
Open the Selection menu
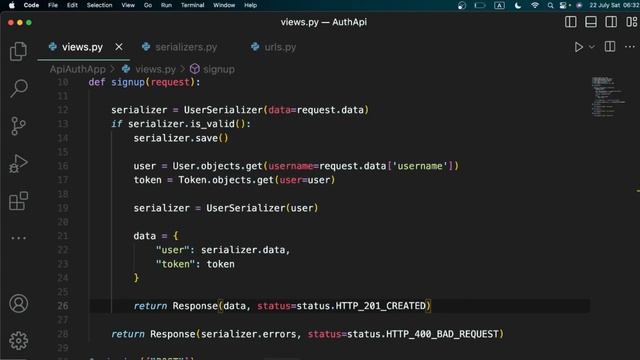point(99,5)
